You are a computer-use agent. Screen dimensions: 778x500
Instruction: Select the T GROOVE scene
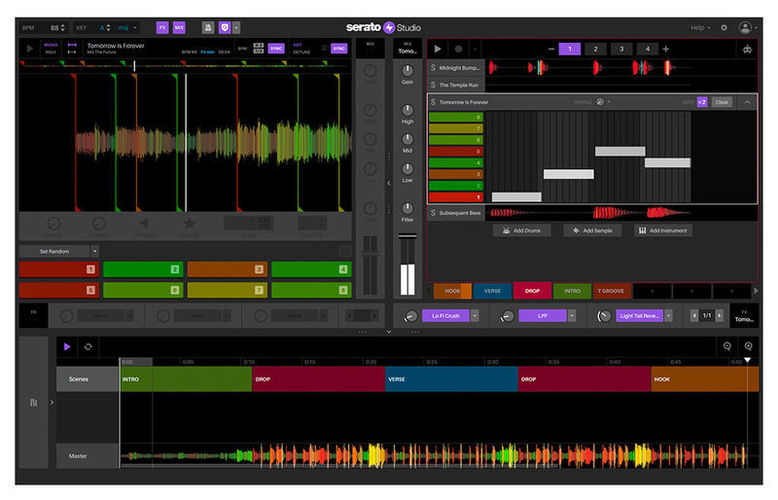(612, 291)
